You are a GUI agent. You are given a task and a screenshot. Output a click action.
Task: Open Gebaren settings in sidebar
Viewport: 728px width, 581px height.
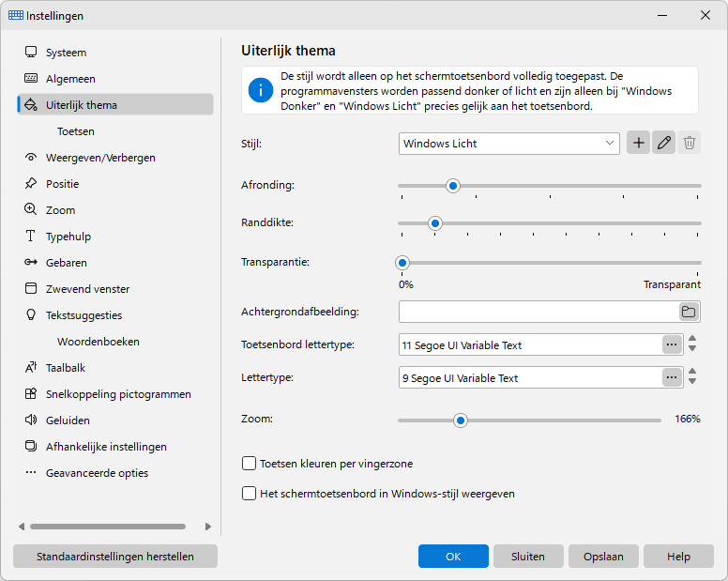point(115,263)
